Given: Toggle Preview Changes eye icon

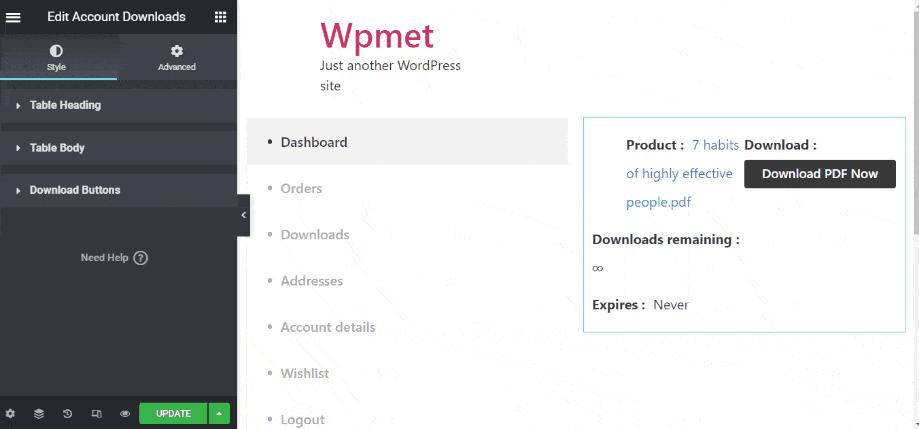Looking at the screenshot, I should click(x=125, y=414).
